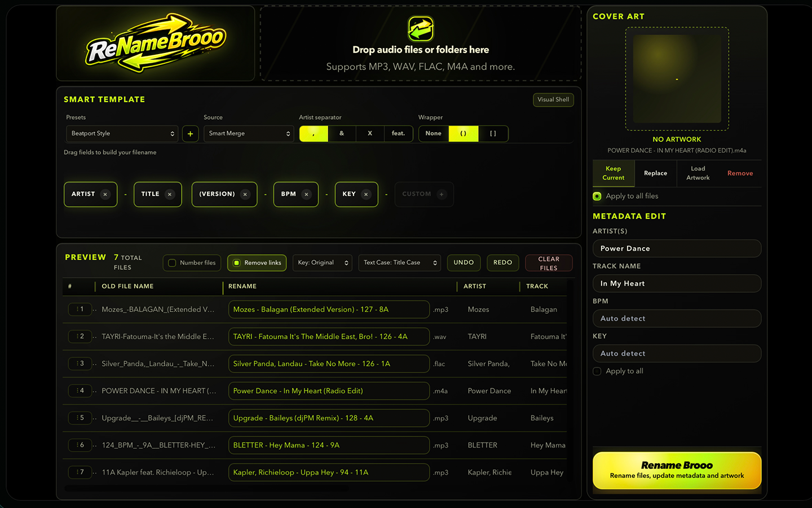Add new preset with plus button
The image size is (812, 508).
pos(190,134)
